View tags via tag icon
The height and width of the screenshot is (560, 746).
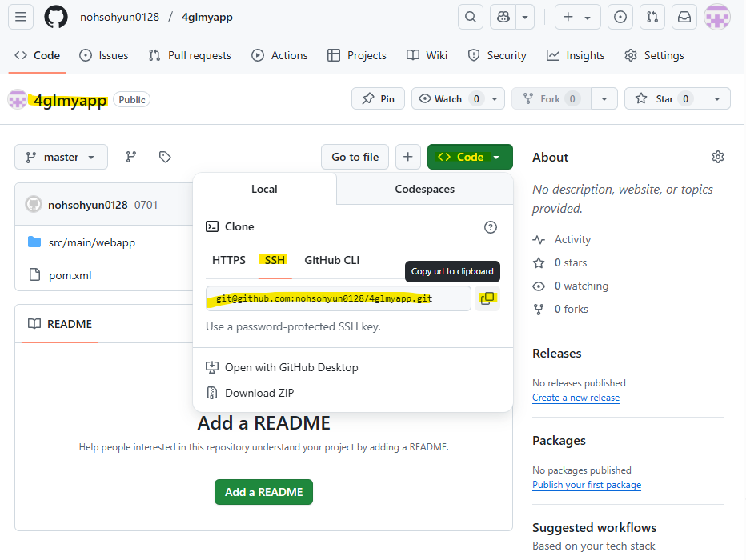tap(165, 157)
